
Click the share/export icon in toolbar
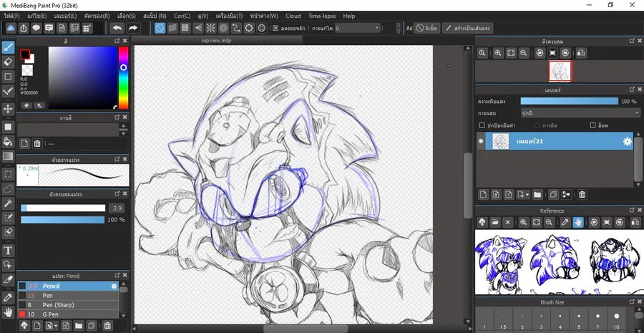(24, 28)
